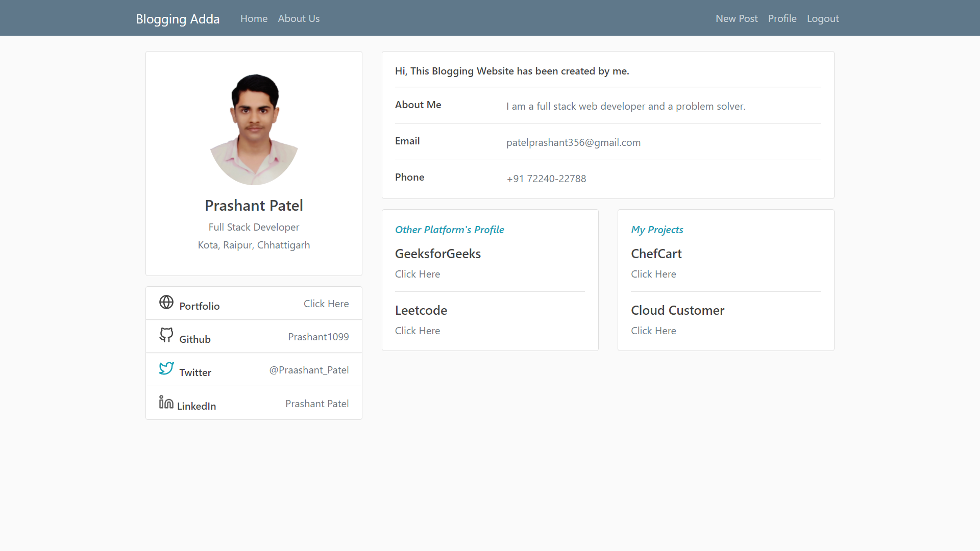Screen dimensions: 980x551
Task: Click the LinkedIn icon
Action: click(166, 402)
